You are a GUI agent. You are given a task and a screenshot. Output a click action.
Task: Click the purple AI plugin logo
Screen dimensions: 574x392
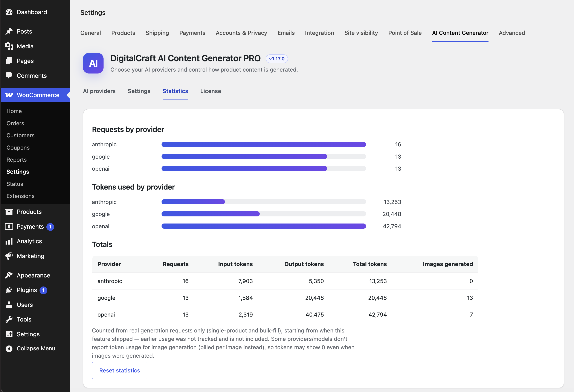click(93, 63)
